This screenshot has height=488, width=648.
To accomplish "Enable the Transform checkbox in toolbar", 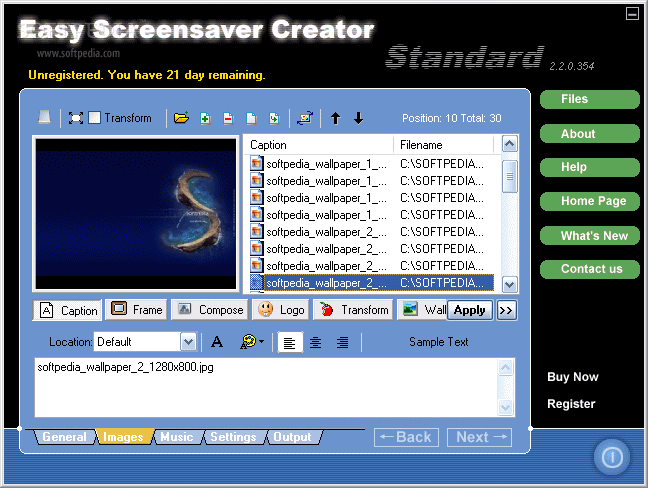I will pos(95,118).
